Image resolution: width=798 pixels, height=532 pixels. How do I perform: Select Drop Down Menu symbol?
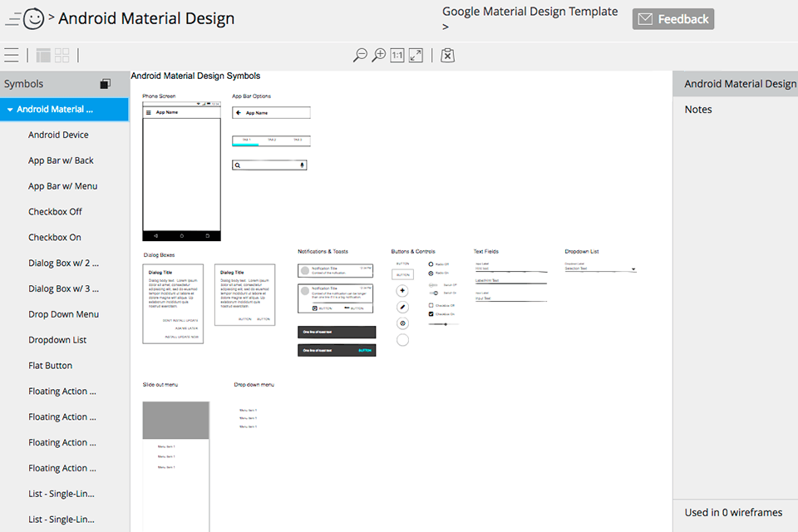(x=64, y=314)
